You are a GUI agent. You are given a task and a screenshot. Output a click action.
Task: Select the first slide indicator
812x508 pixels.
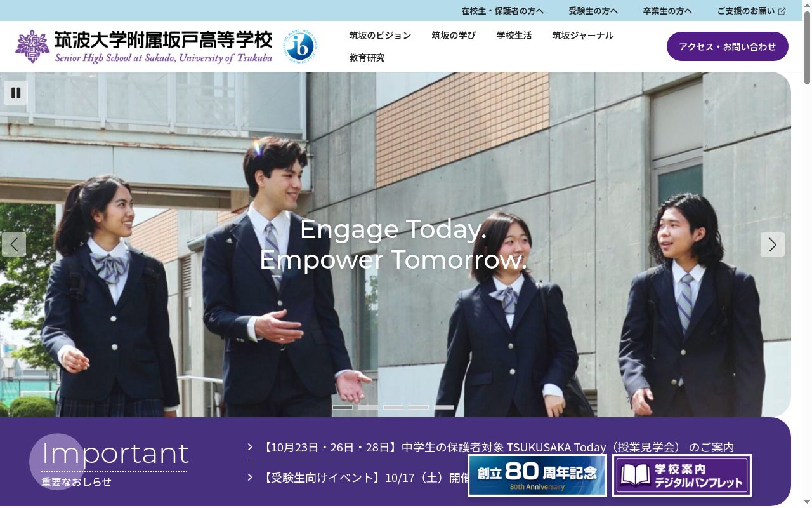click(343, 407)
